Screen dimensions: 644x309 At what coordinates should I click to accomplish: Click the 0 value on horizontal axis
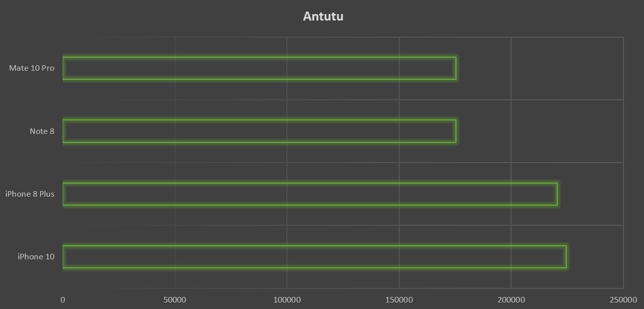point(63,300)
